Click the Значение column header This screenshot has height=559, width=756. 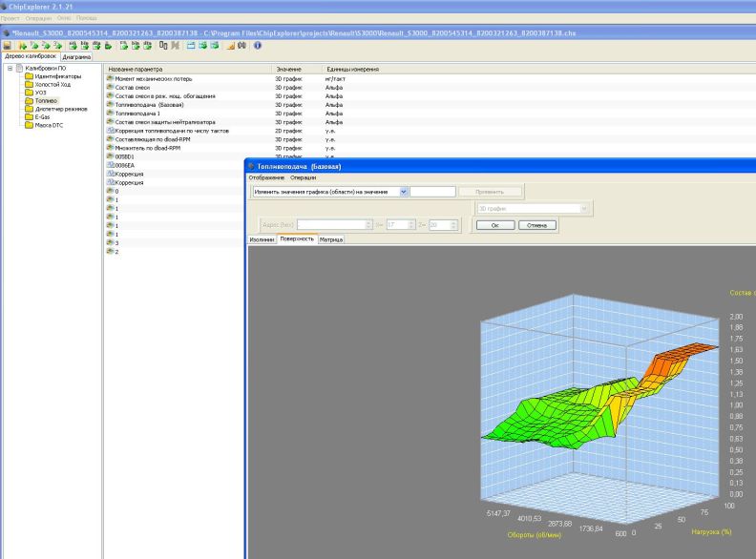[x=288, y=70]
